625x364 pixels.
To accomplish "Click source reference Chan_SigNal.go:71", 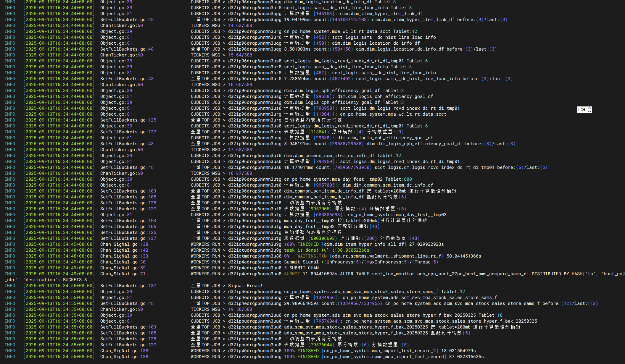I will [x=123, y=274].
